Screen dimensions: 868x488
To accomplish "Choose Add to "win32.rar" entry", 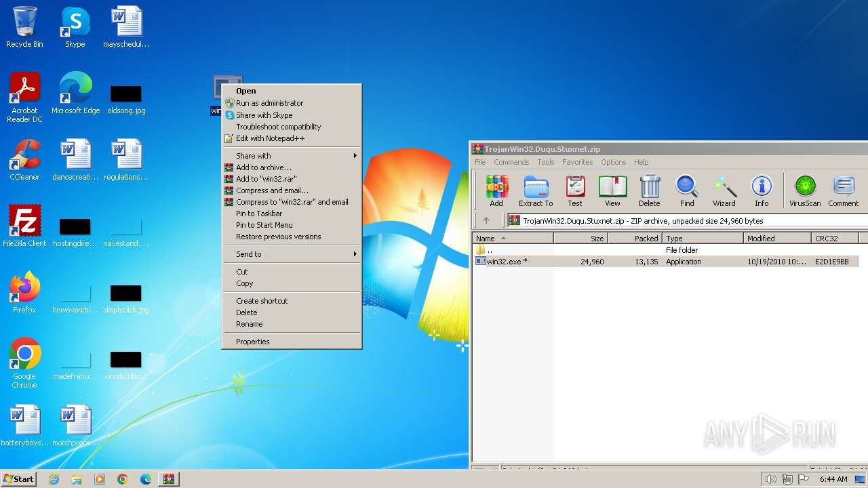I will [x=292, y=179].
